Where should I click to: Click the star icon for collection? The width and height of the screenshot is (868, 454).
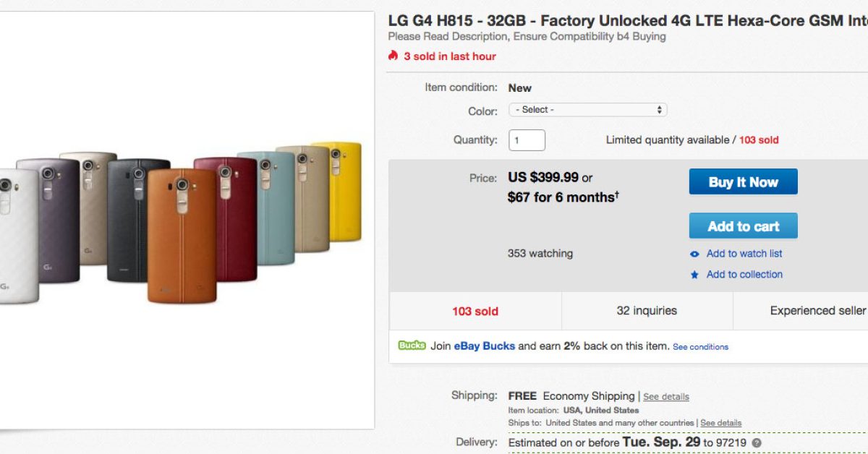click(x=694, y=275)
